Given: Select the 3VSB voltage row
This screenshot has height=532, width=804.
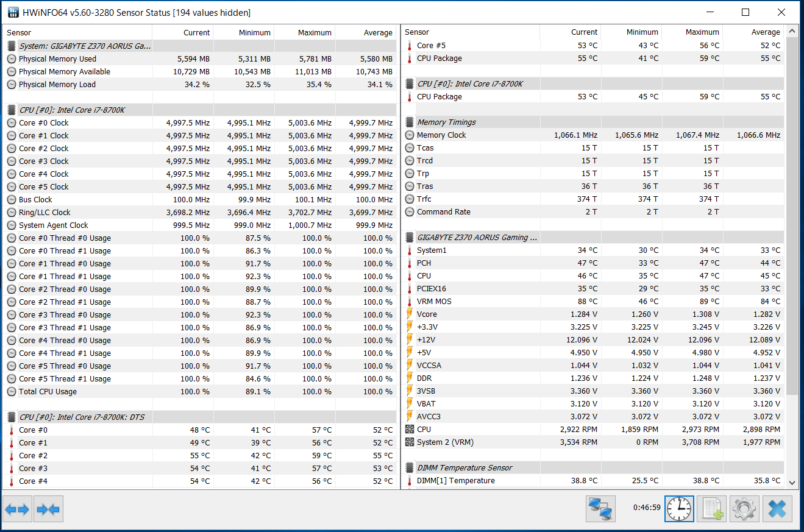Looking at the screenshot, I should click(x=592, y=391).
